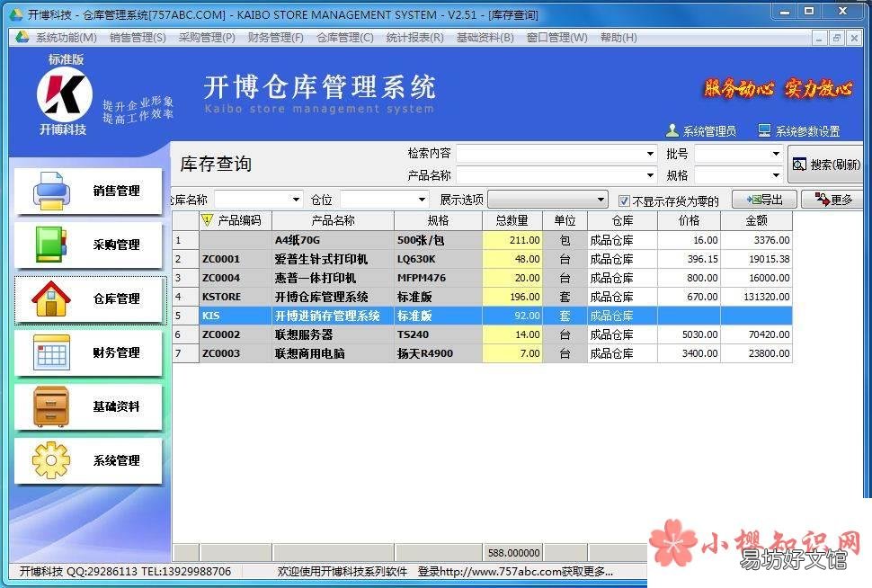
Task: Click the sales management printer icon
Action: tap(51, 191)
